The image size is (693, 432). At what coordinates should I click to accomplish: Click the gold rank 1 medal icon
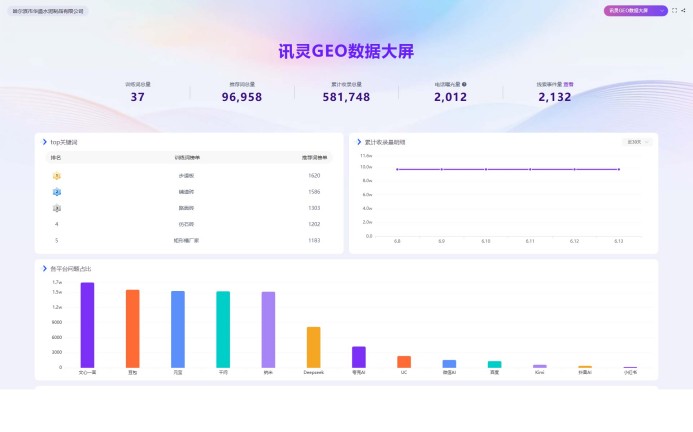click(57, 176)
